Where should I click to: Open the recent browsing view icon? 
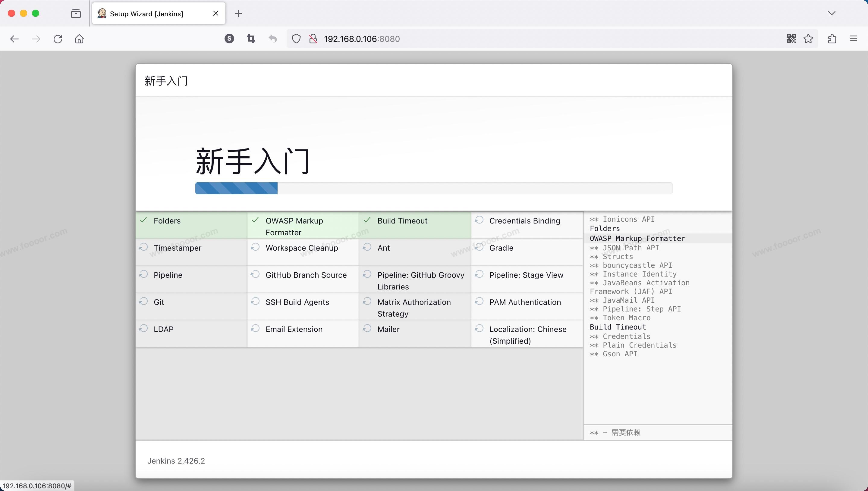coord(76,14)
